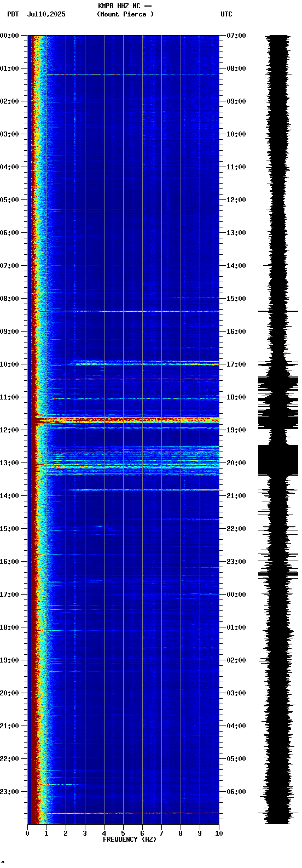Click the 08:00 PDT time label

[10, 299]
